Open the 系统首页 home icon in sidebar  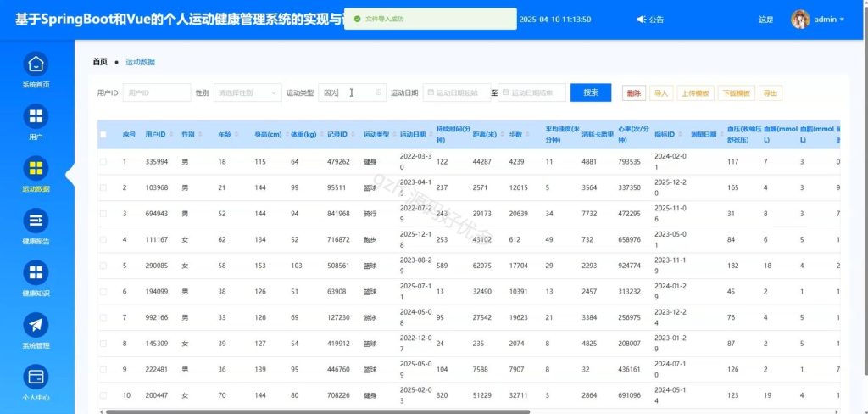pyautogui.click(x=36, y=64)
